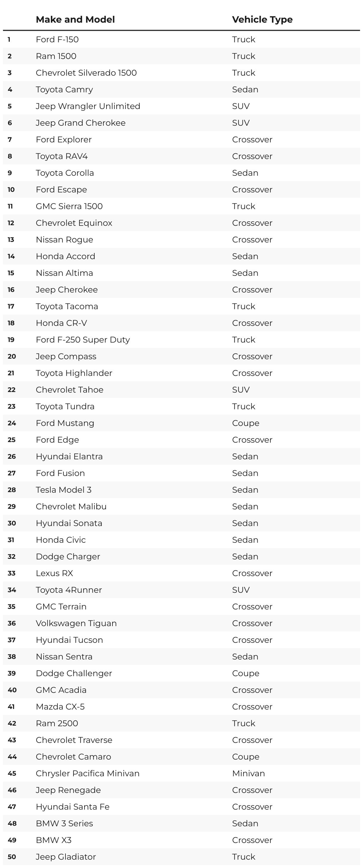363x868 pixels.
Task: Select the BMW 3 Series row
Action: point(181,824)
